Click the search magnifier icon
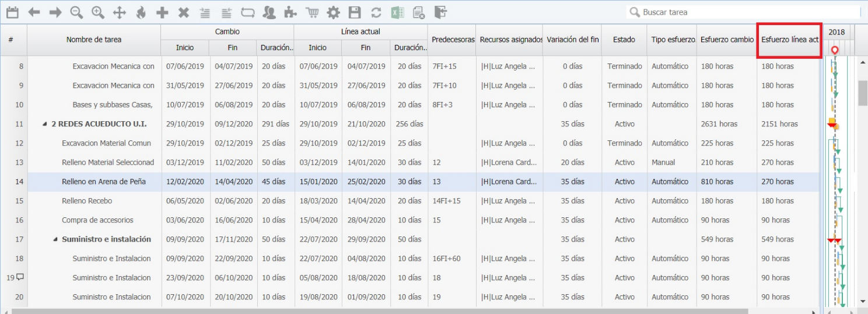 tap(635, 12)
